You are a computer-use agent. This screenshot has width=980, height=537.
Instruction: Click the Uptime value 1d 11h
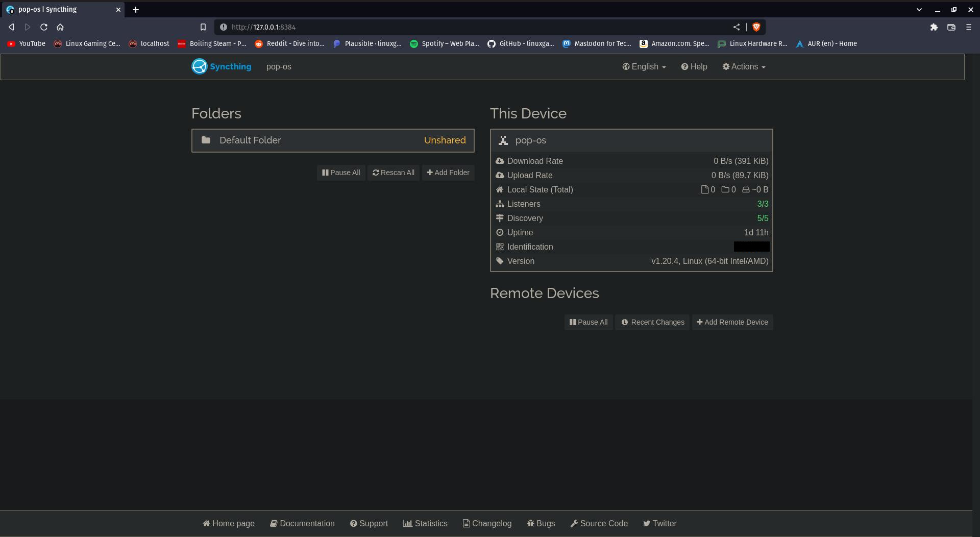756,232
